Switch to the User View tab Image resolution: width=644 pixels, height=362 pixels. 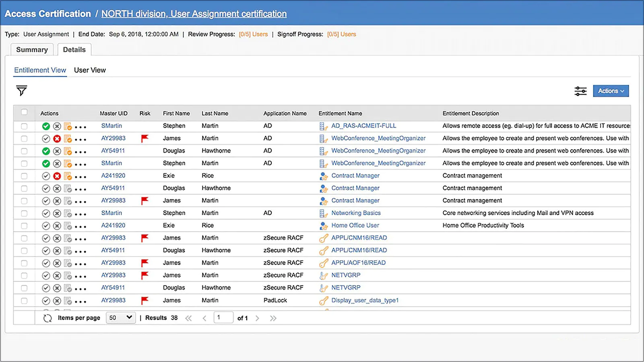coord(90,70)
